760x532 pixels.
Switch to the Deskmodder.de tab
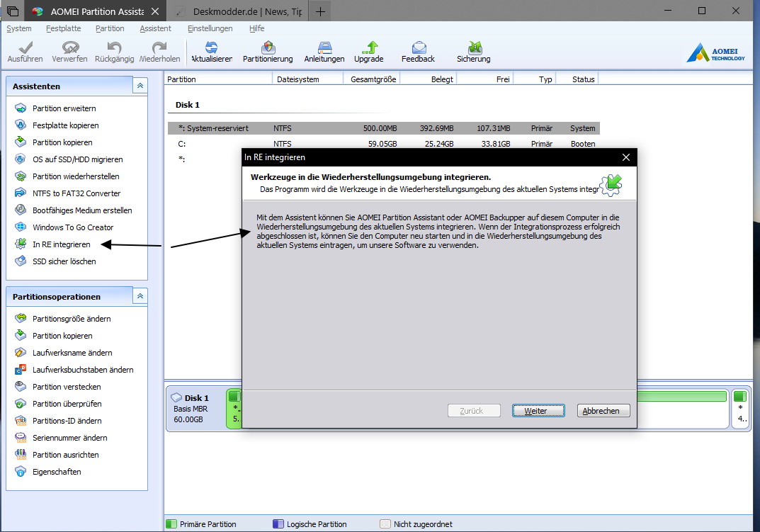(237, 11)
